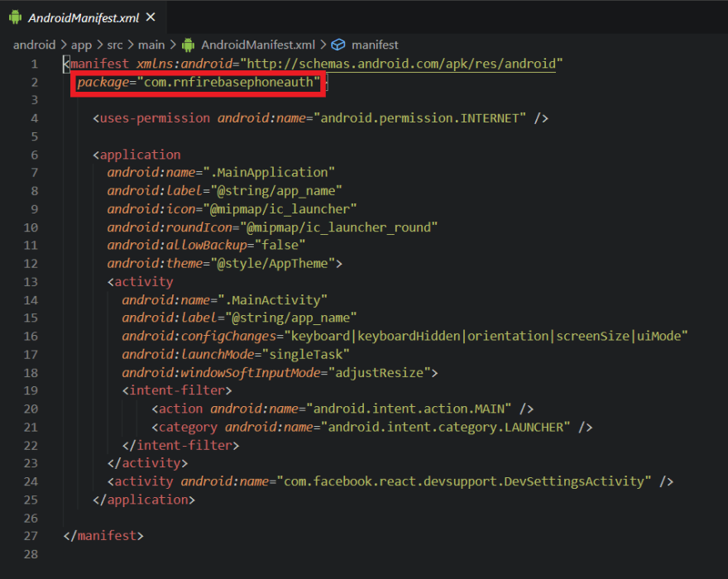The width and height of the screenshot is (728, 579).
Task: Click the closing '</intent-filter>' tag
Action: pyautogui.click(x=180, y=446)
